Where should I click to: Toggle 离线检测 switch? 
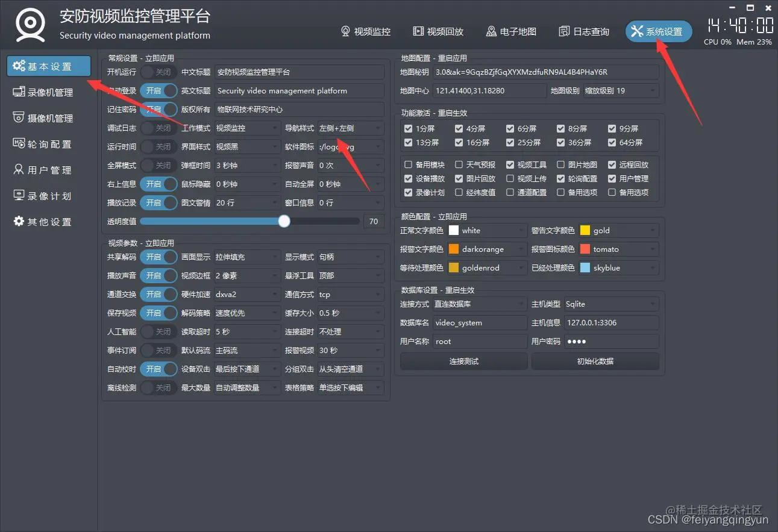click(x=158, y=387)
